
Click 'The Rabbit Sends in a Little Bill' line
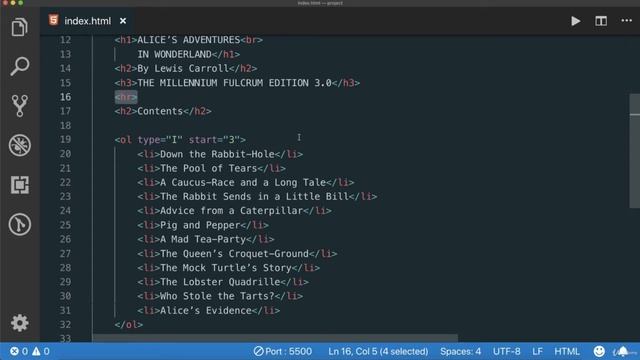254,196
